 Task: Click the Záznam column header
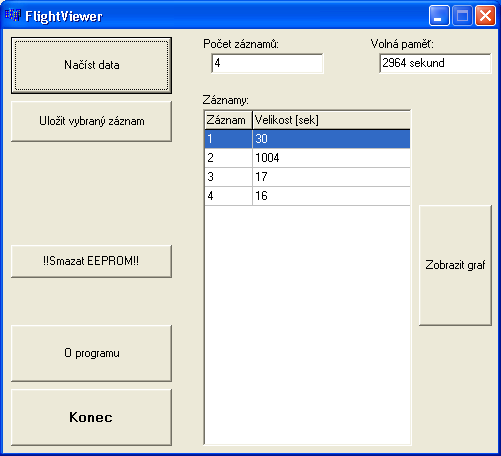point(228,120)
